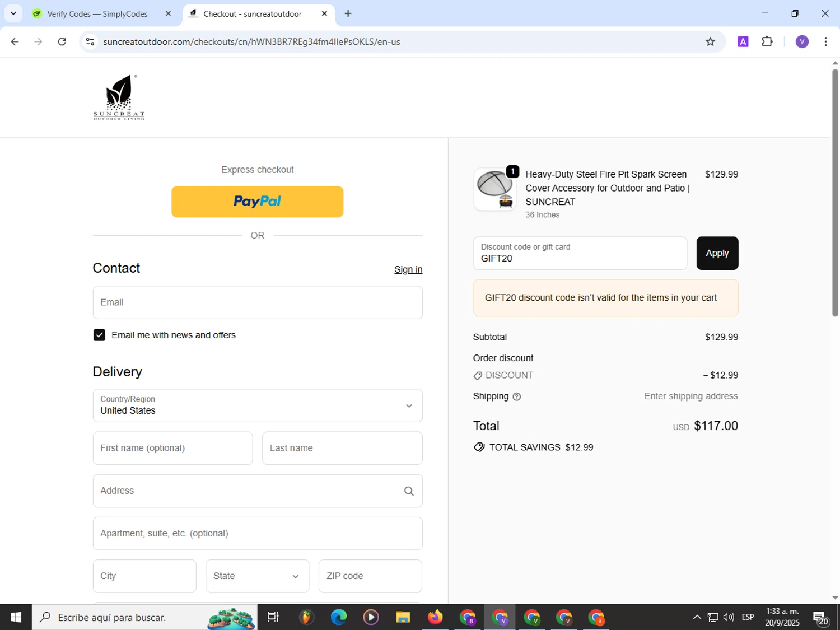Click the Enter shipping address text
This screenshot has width=840, height=630.
coord(691,396)
